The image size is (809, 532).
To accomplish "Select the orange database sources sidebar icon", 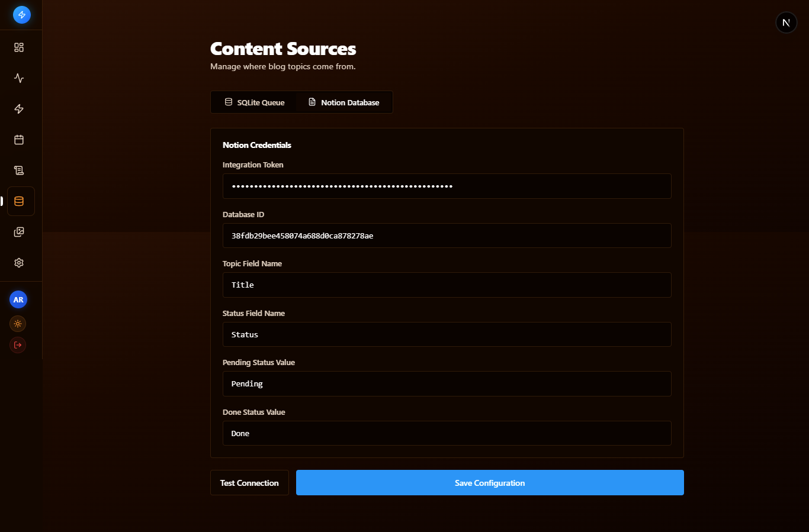I will click(x=21, y=201).
